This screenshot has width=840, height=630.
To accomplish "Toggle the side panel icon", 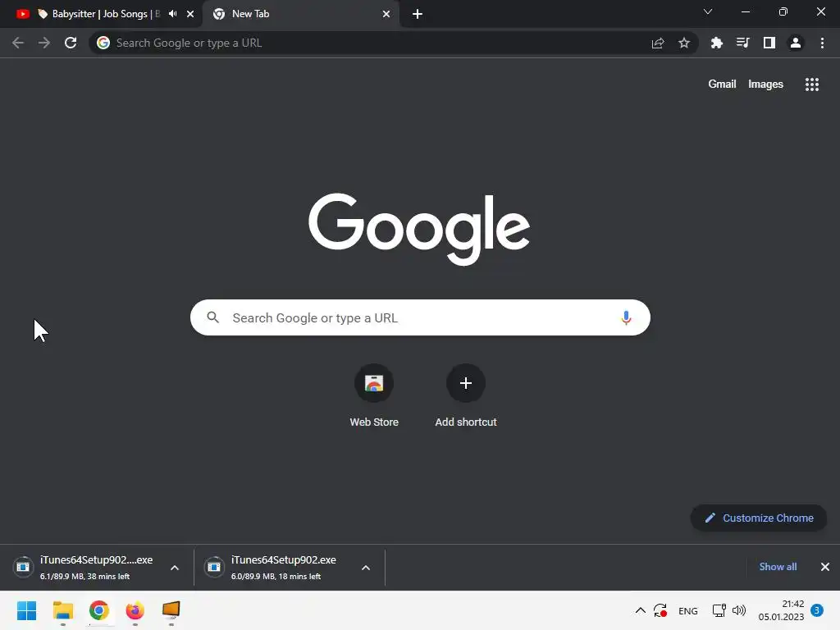I will [769, 43].
